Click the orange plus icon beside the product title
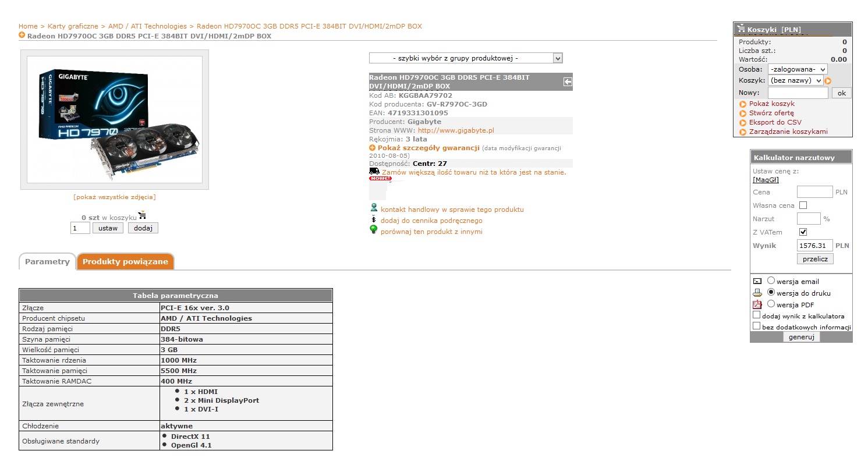The image size is (868, 472). (x=22, y=36)
